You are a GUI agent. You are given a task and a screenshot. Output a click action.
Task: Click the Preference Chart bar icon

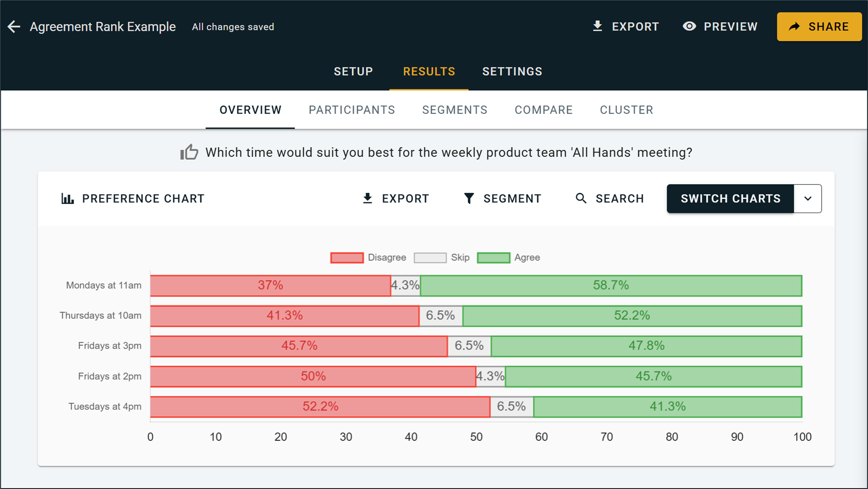(x=68, y=199)
